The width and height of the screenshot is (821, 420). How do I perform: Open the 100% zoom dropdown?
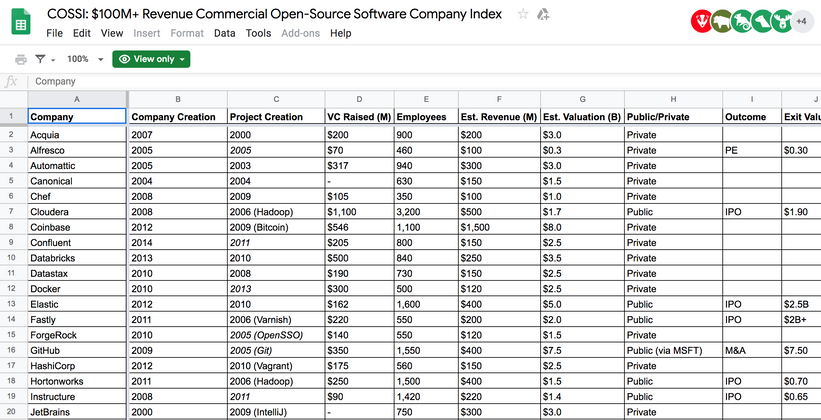pos(85,59)
